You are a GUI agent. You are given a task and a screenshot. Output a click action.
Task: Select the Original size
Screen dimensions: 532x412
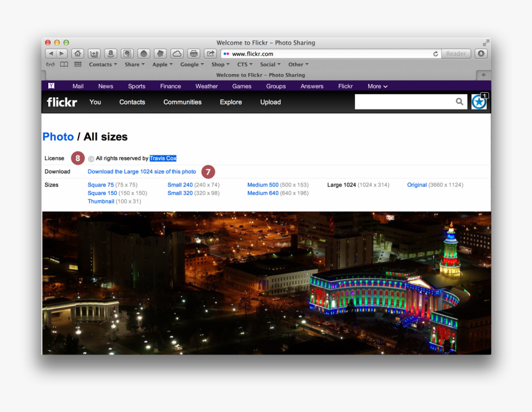pos(417,184)
